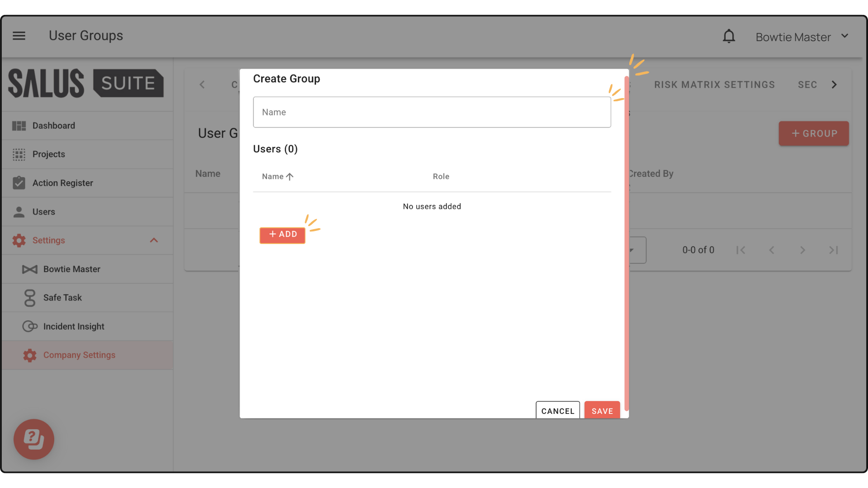The image size is (868, 488).
Task: Click the group Name input field
Action: 432,113
